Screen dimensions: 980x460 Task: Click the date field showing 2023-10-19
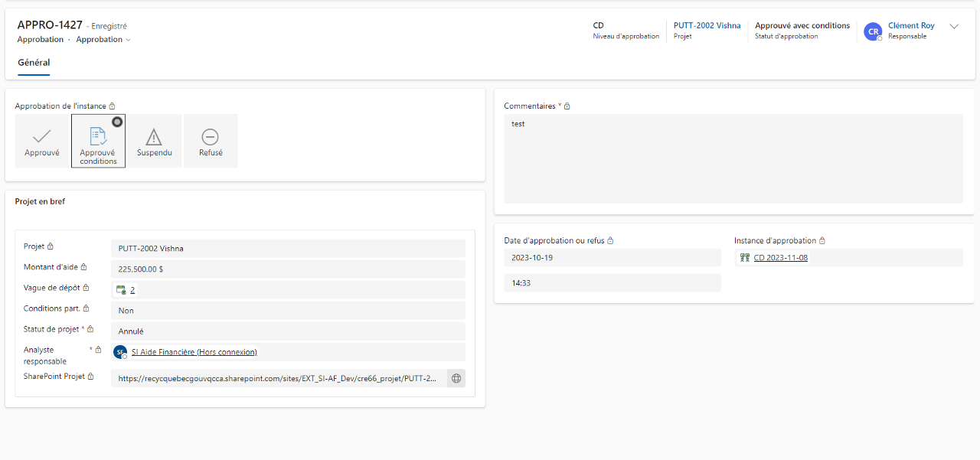pyautogui.click(x=612, y=258)
